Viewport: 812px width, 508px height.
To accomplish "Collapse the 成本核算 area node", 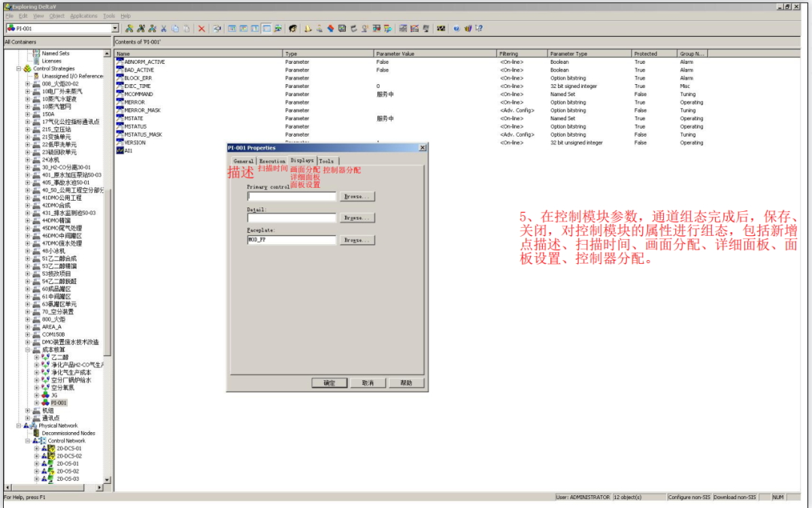I will click(28, 349).
